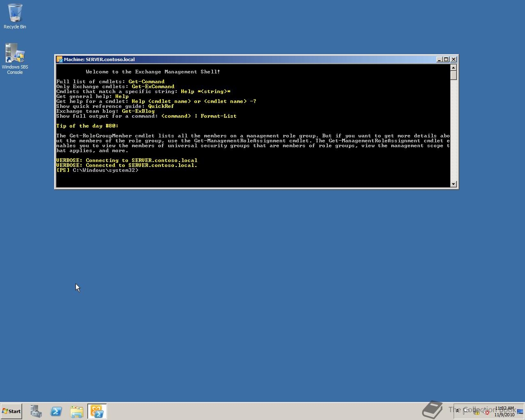Screen dimensions: 525x420
Task: Open Server Manager from the taskbar
Action: (36, 411)
